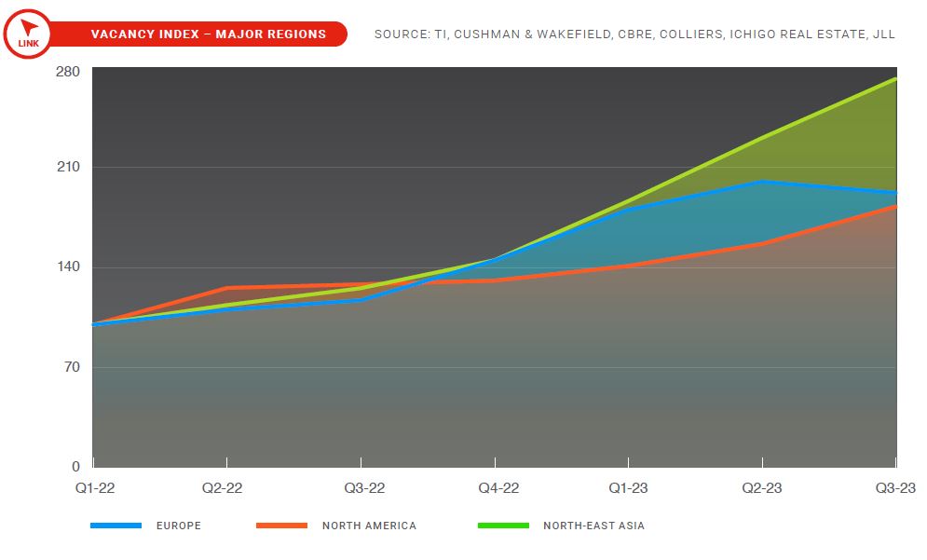Select the Q2-23 x-axis label
Image resolution: width=927 pixels, height=560 pixels.
(762, 487)
